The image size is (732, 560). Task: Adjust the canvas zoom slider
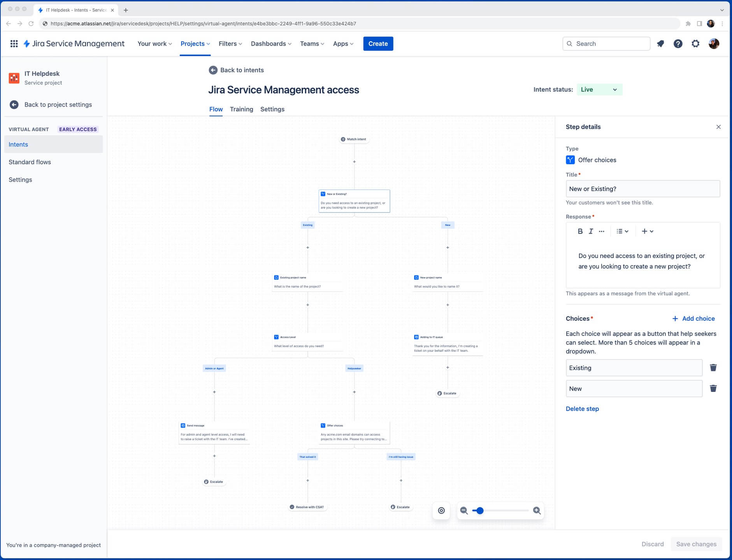pos(480,510)
